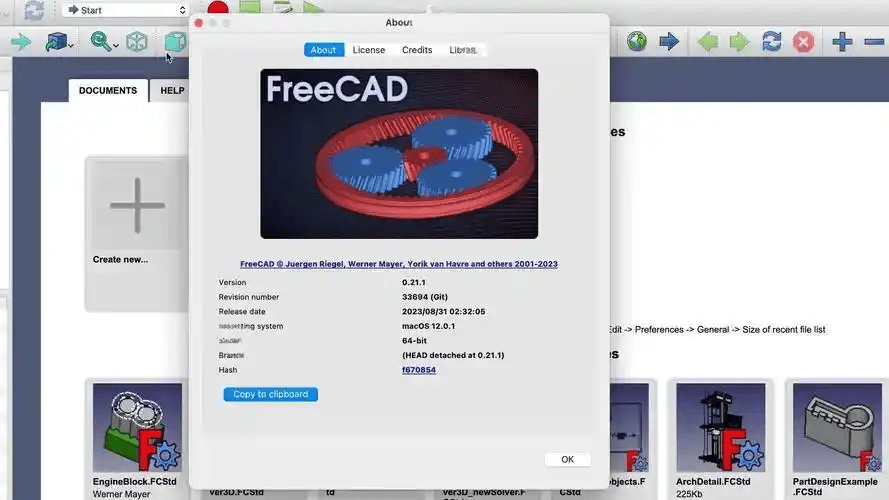Expand the zoom magnifier tool dropdown
Viewport: 889px width, 500px height.
pyautogui.click(x=116, y=45)
